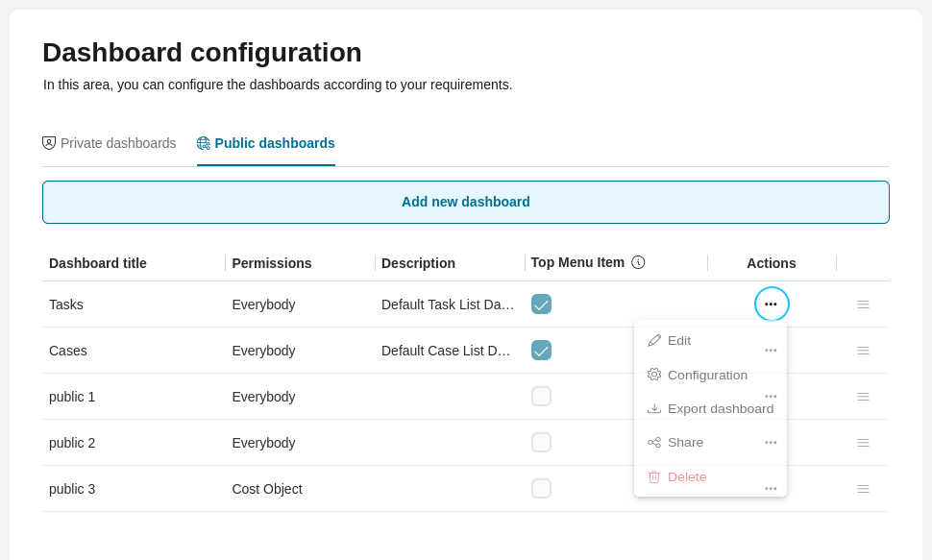The width and height of the screenshot is (932, 560).
Task: Enable Top Menu Item for public 1
Action: 541,396
